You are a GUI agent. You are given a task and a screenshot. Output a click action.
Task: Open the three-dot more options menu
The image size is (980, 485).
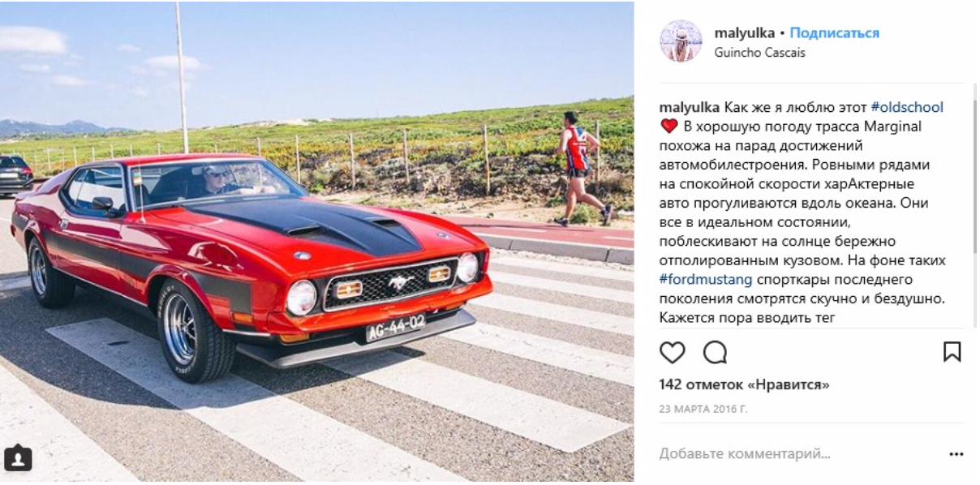pos(956,454)
